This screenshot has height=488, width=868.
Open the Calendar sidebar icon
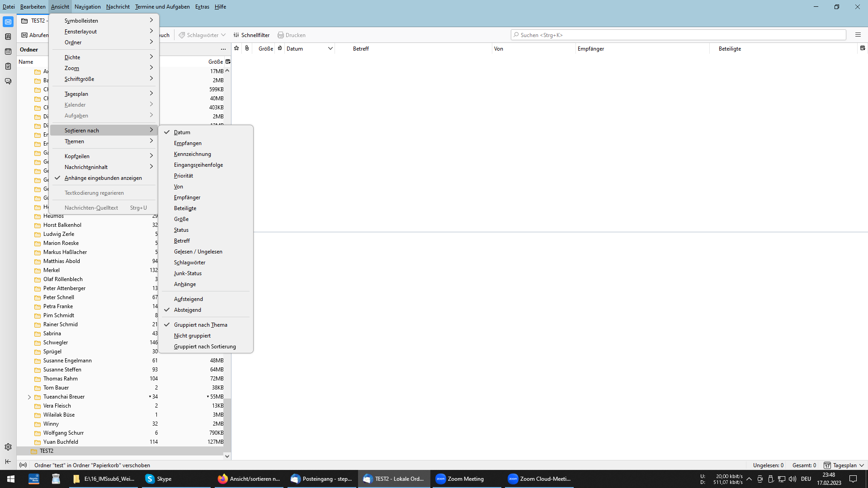(8, 52)
